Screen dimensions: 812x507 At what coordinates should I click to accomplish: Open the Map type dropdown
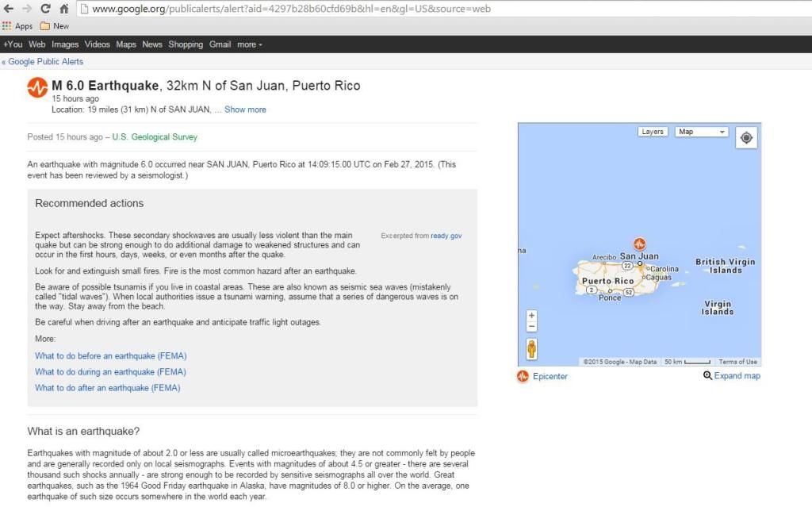pyautogui.click(x=701, y=132)
